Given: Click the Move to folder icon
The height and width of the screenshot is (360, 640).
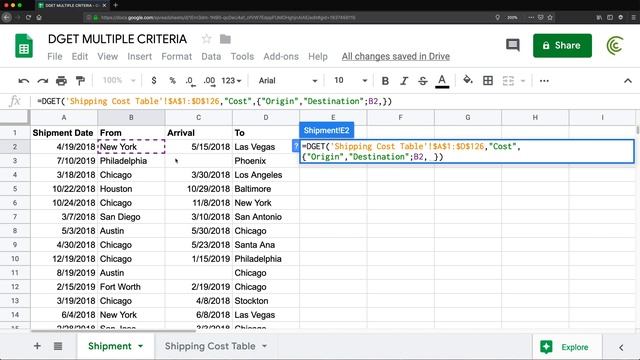Looking at the screenshot, I should (225, 39).
